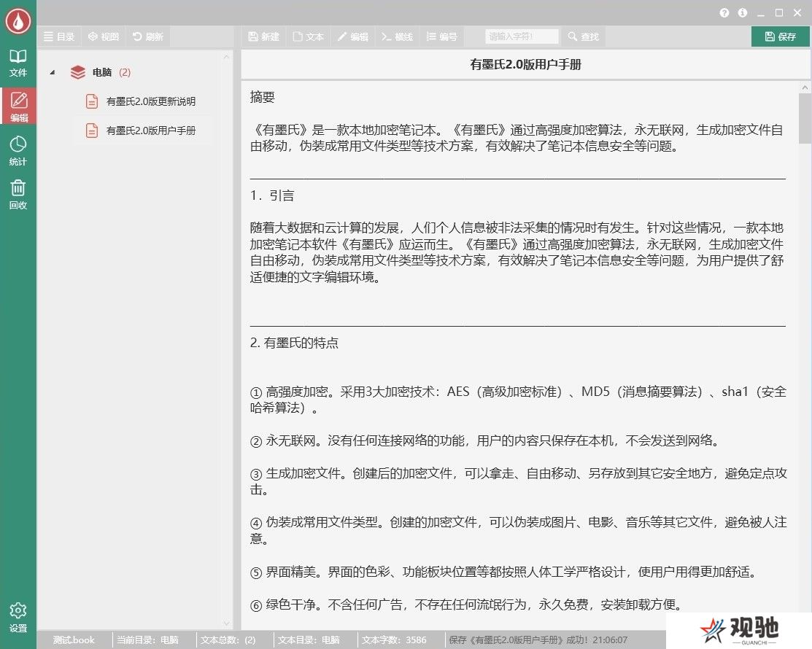This screenshot has width=812, height=649.
Task: Click the 摘要 heading in the document
Action: coord(262,97)
